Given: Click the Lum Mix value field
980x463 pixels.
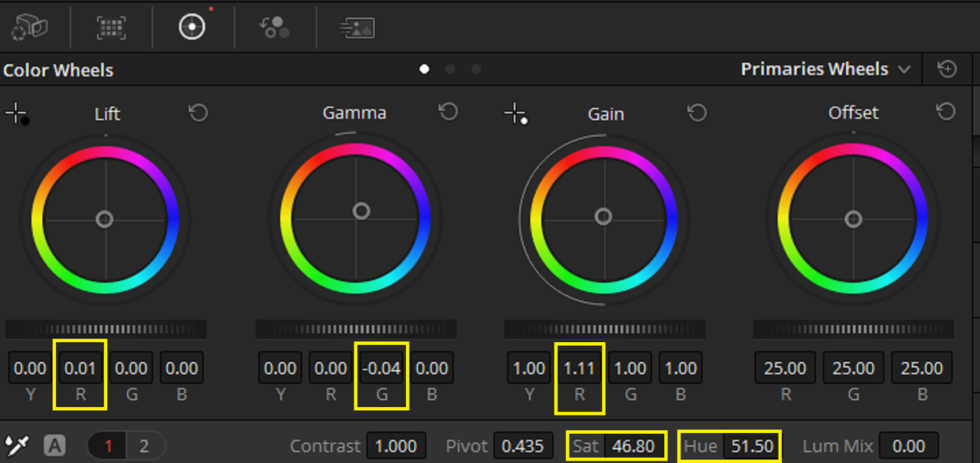Looking at the screenshot, I should point(909,445).
